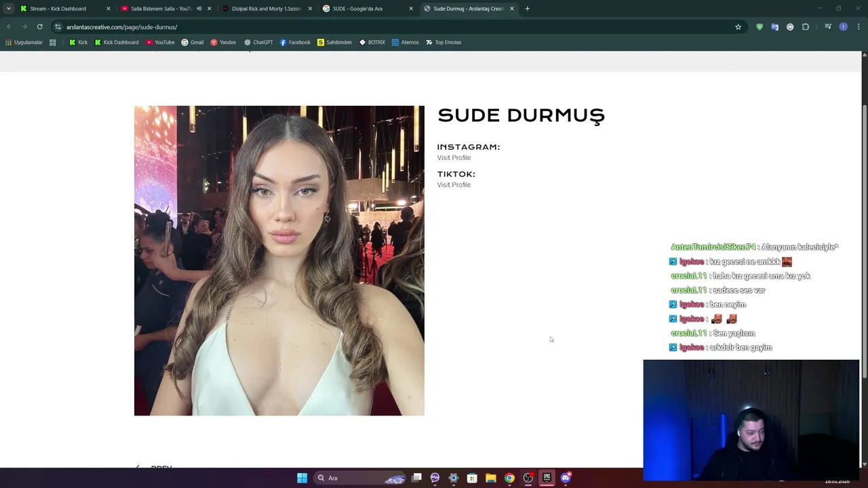The height and width of the screenshot is (488, 868).
Task: Click the chat message 'ben neyim'
Action: click(728, 305)
